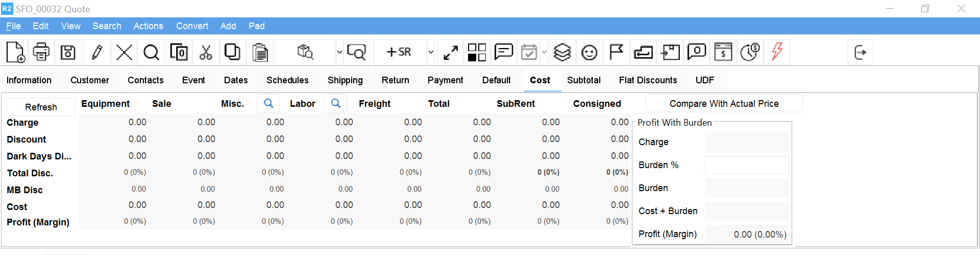Click magnifier button next to Misc. column
Viewport: 980px width, 255px height.
(x=268, y=103)
